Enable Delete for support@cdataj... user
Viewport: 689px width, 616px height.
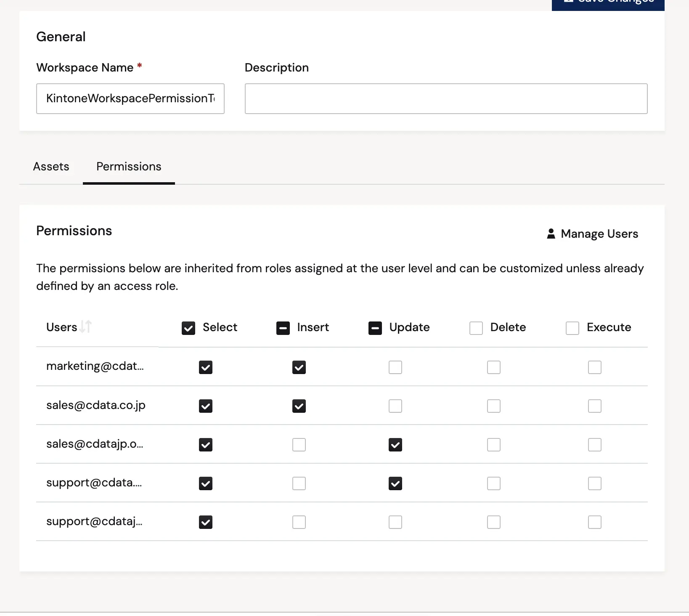(494, 522)
